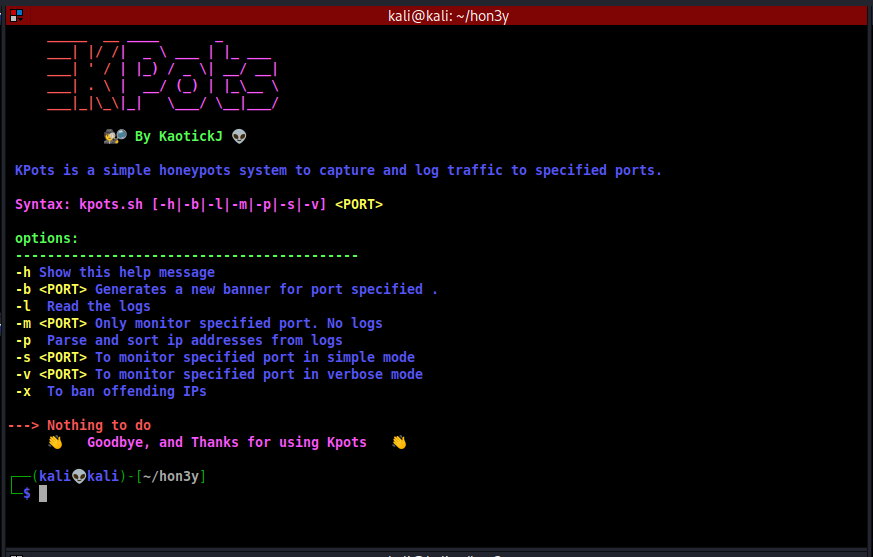873x557 pixels.
Task: Click the detective emoji before "By KaotickJ"
Action: point(115,136)
